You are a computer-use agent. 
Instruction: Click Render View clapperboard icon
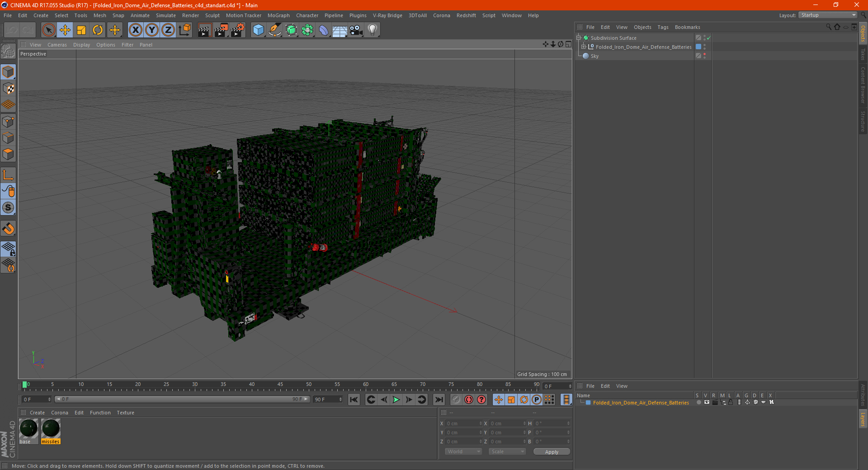point(204,30)
